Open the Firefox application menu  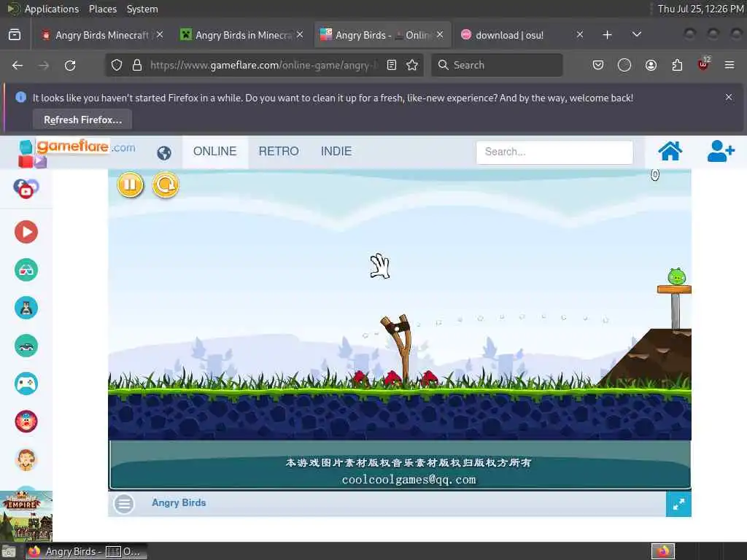click(x=729, y=65)
